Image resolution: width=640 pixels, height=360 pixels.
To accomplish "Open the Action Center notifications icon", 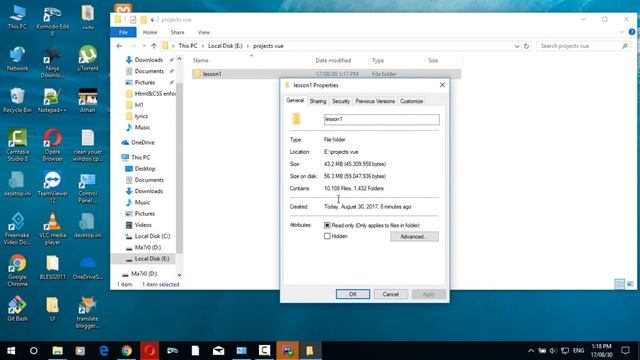I will click(625, 351).
